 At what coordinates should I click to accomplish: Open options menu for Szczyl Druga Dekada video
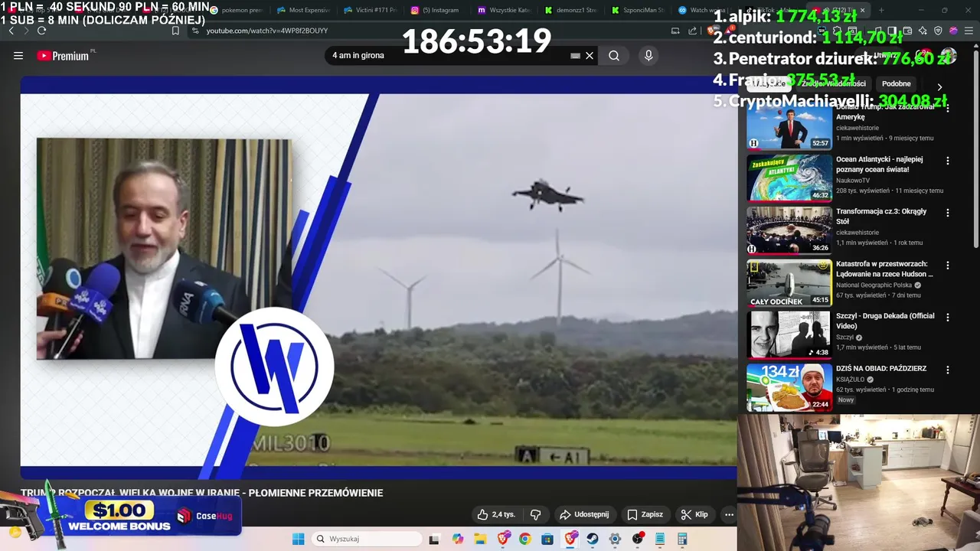pos(948,317)
